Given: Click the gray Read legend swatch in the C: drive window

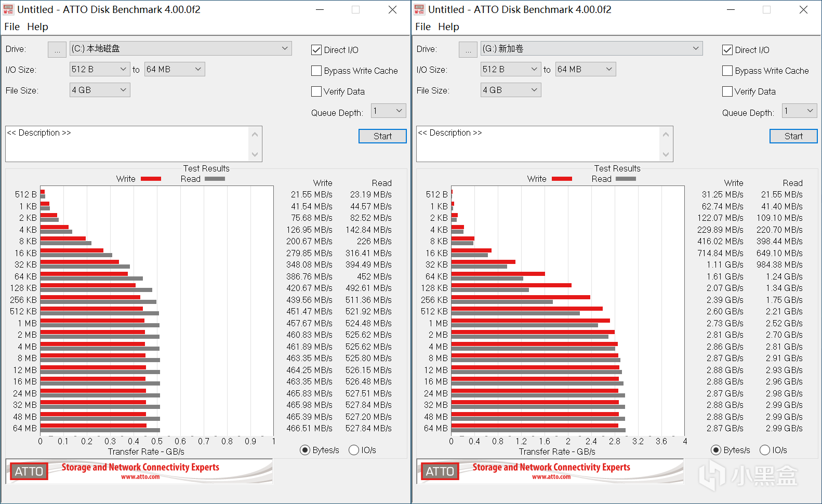Looking at the screenshot, I should pyautogui.click(x=215, y=179).
